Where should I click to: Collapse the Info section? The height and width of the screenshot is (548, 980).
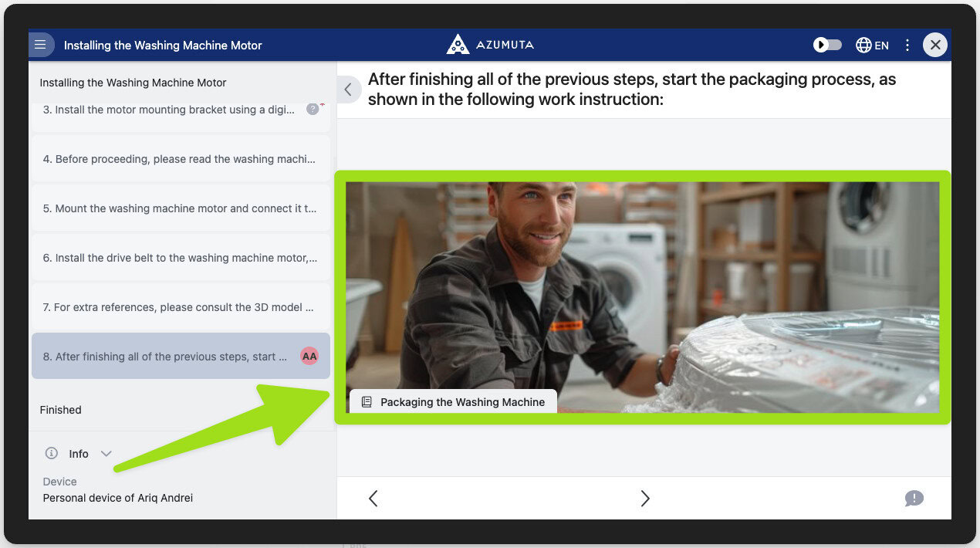106,453
